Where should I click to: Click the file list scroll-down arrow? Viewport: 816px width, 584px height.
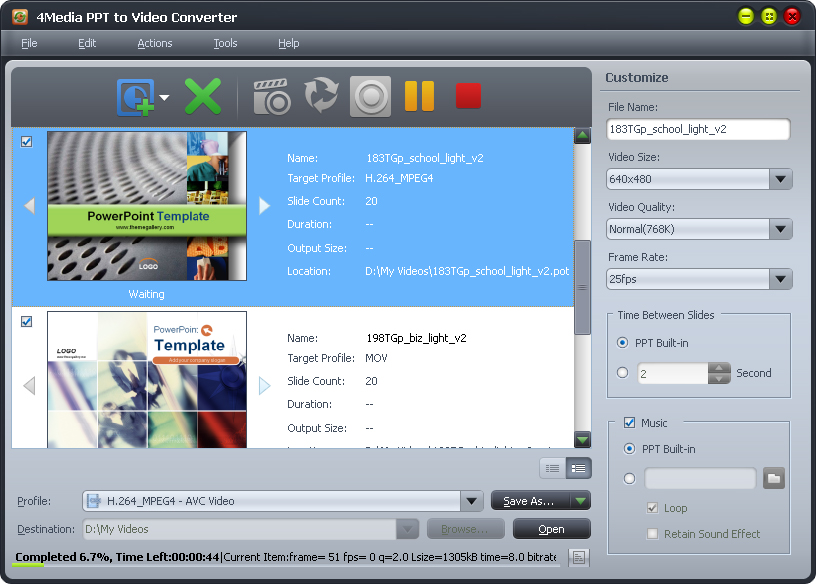coord(582,440)
